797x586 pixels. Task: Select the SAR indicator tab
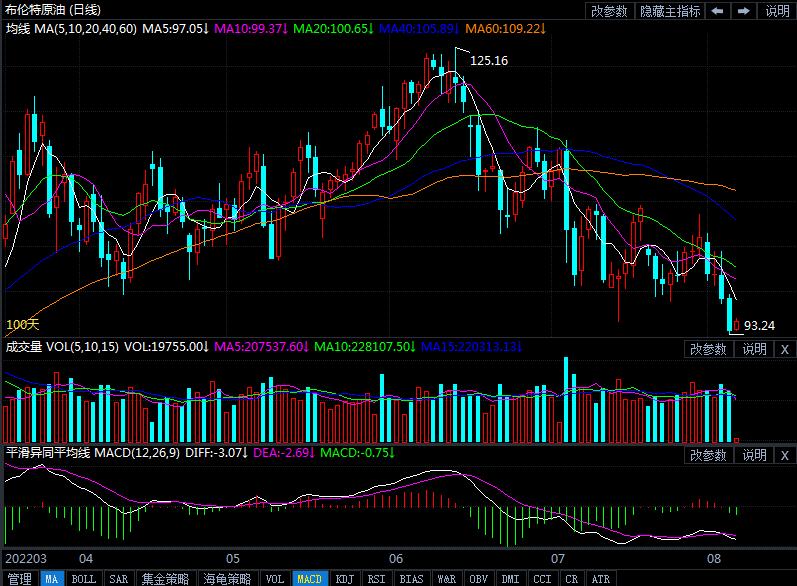pos(118,578)
